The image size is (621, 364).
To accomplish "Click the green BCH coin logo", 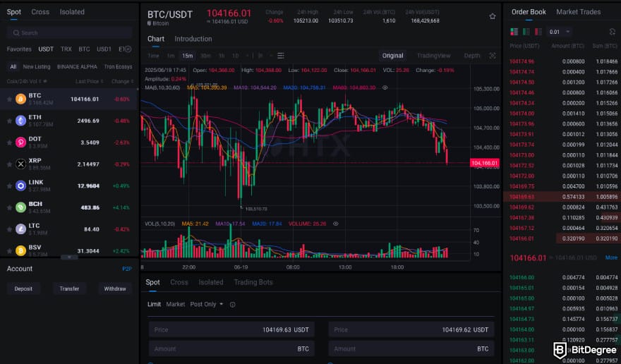I will (20, 207).
